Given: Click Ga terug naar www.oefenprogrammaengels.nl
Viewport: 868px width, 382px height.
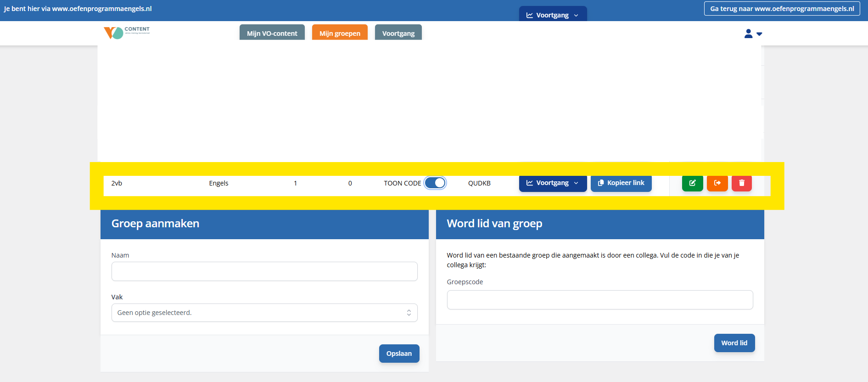Looking at the screenshot, I should tap(782, 9).
